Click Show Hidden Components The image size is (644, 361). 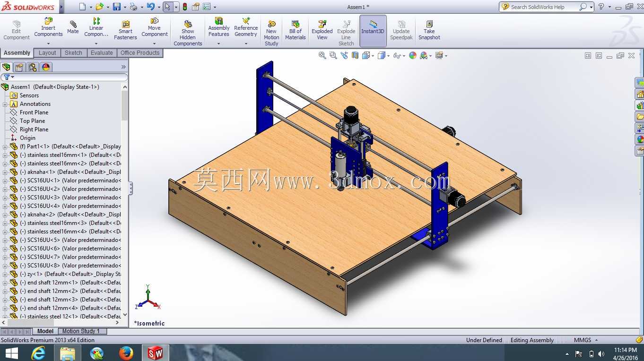pyautogui.click(x=188, y=33)
